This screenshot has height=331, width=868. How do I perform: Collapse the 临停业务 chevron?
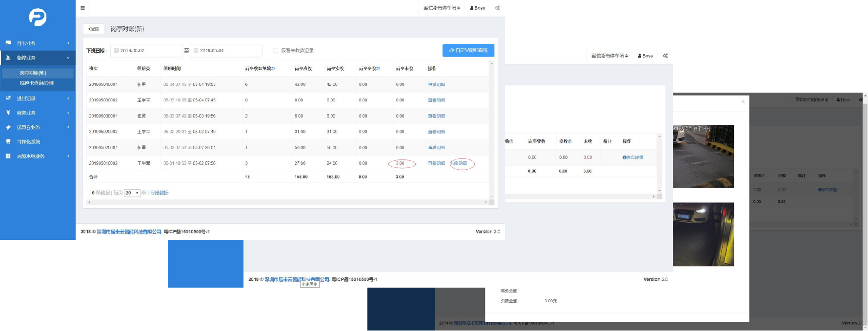pos(68,58)
